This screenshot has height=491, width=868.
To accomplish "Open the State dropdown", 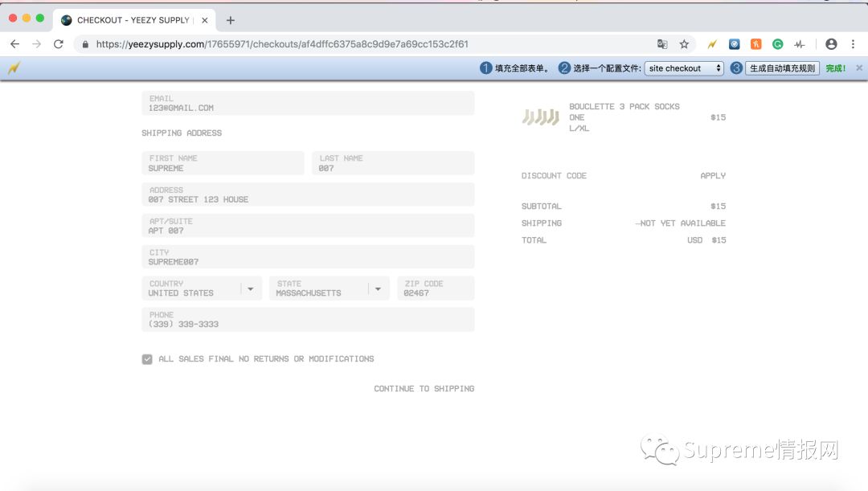I will pos(330,288).
